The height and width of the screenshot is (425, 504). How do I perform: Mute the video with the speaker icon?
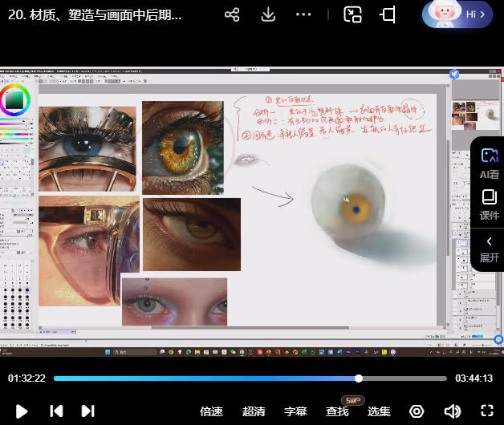coord(453,411)
